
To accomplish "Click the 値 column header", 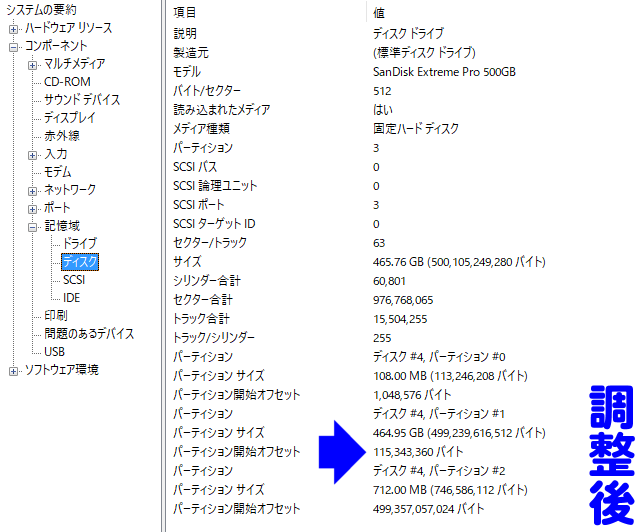I will [x=379, y=13].
